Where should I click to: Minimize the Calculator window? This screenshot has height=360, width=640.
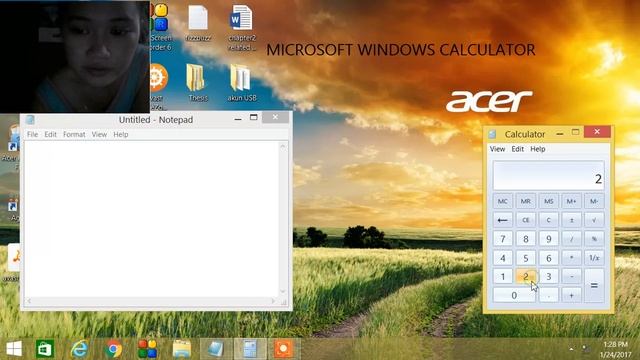click(x=560, y=133)
